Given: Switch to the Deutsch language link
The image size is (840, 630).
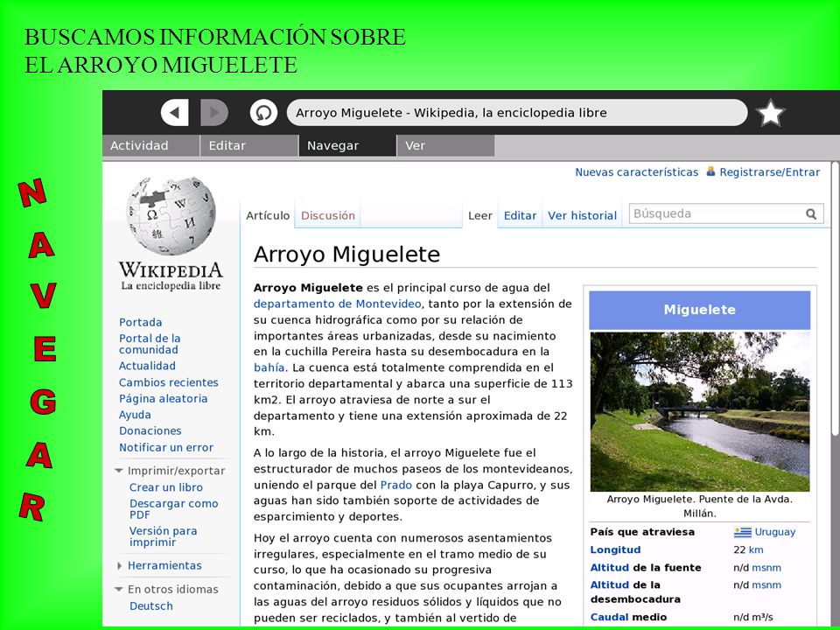Looking at the screenshot, I should point(151,605).
